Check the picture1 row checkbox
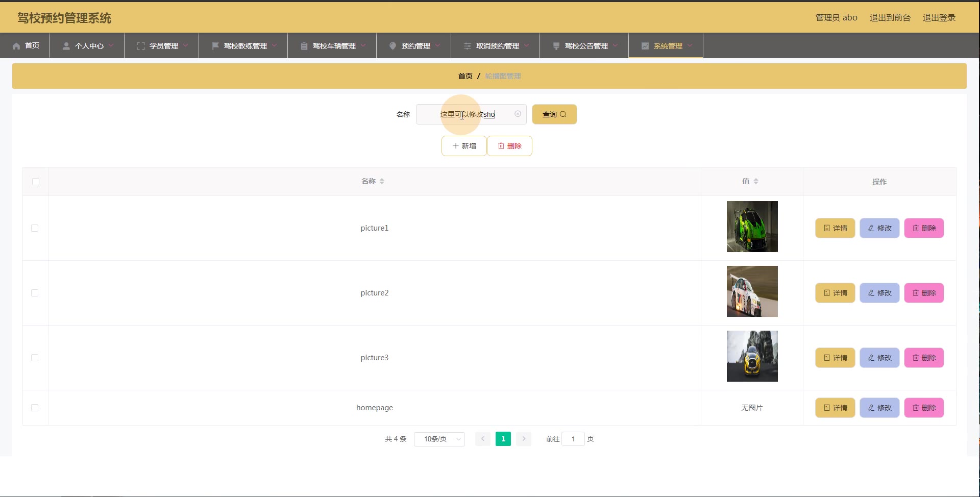The width and height of the screenshot is (980, 497). click(x=35, y=228)
